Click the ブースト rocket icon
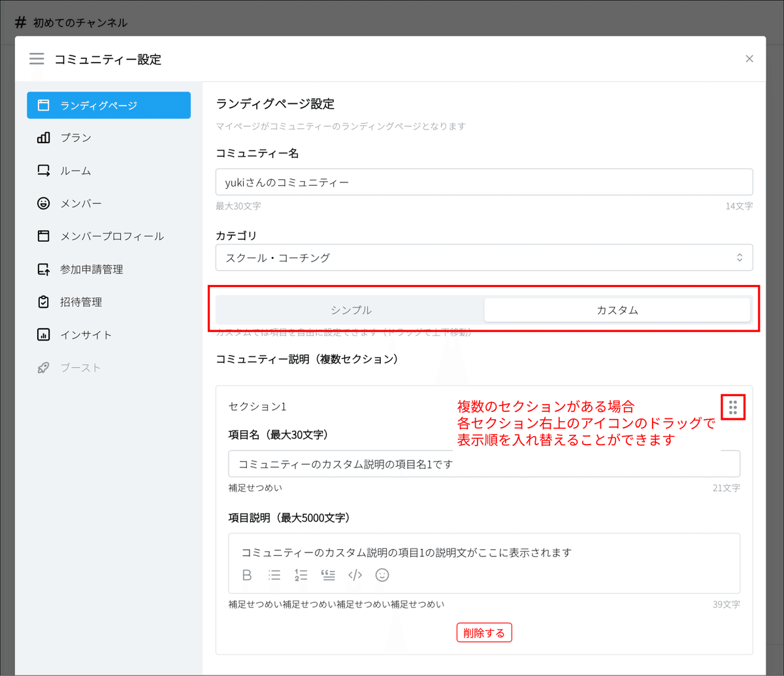 tap(44, 367)
